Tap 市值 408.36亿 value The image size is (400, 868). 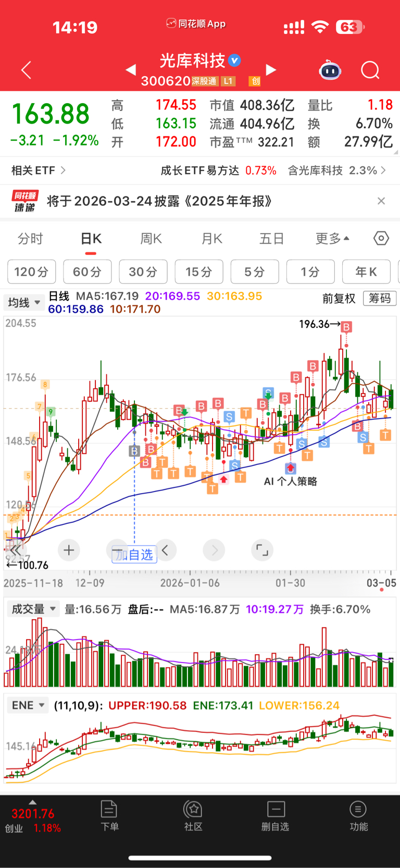point(252,105)
